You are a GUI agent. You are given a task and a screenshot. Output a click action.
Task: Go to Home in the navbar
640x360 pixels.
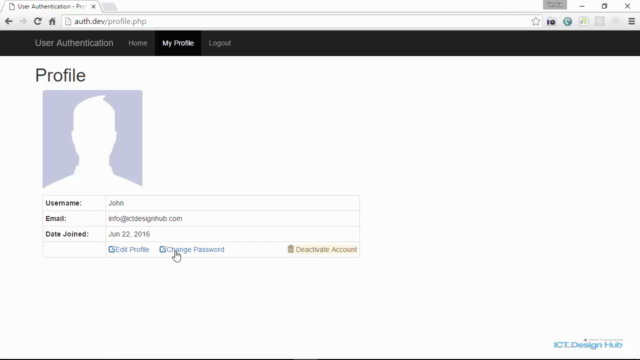(x=138, y=43)
